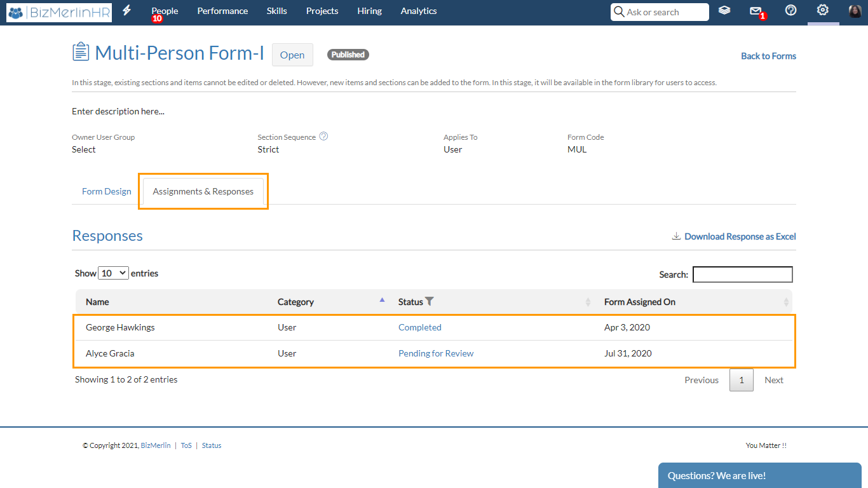Click the Apr 3, 2020 date cell
This screenshot has width=868, height=488.
(x=627, y=327)
